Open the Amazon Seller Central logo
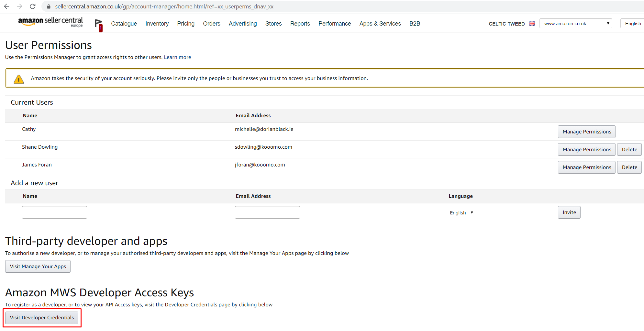 coord(50,22)
